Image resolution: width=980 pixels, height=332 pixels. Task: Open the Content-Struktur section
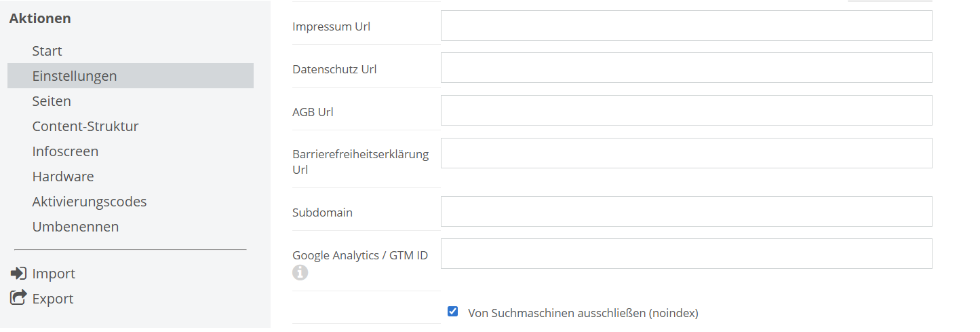point(85,126)
